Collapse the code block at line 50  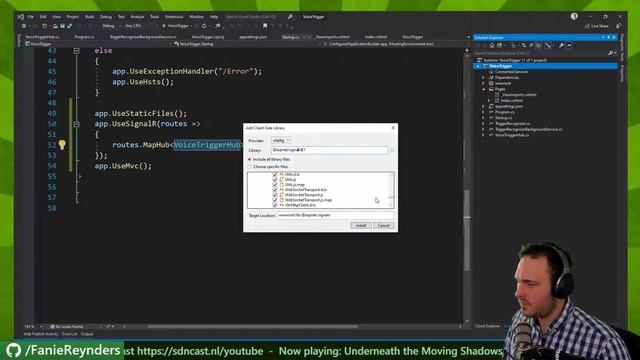click(76, 124)
